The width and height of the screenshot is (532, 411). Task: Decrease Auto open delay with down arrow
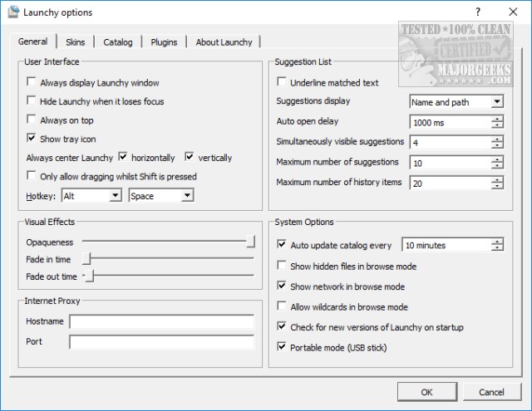(497, 125)
